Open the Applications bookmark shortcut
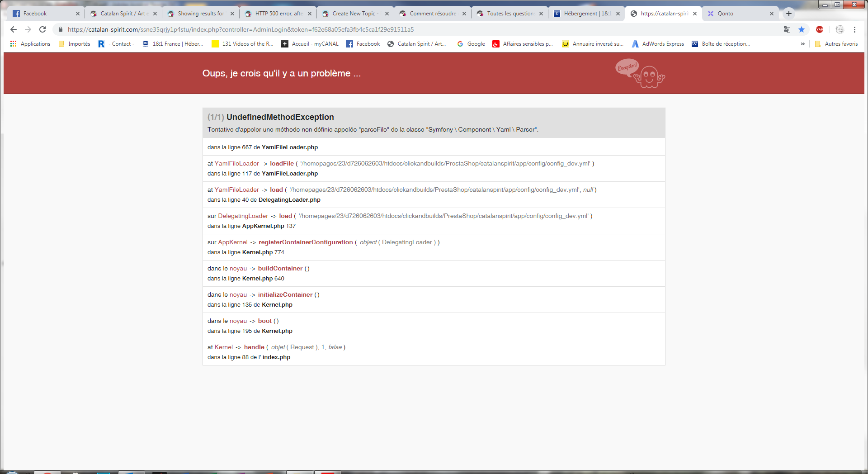The image size is (868, 474). (x=30, y=44)
